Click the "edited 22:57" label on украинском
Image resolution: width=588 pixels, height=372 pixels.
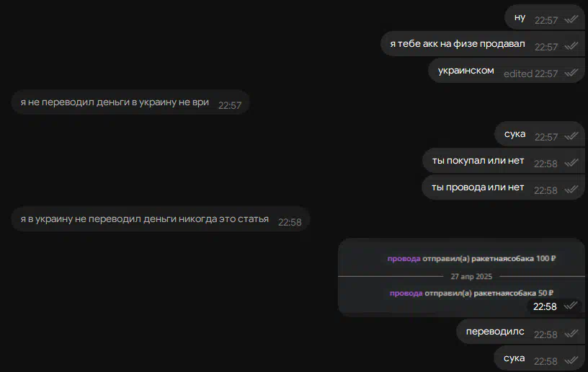(530, 74)
